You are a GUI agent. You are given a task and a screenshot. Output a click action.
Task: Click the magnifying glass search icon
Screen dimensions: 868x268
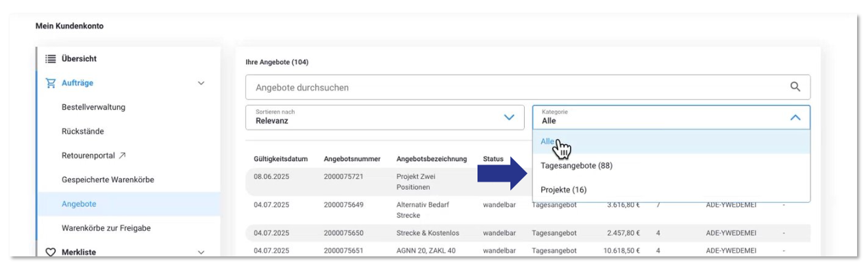point(795,87)
